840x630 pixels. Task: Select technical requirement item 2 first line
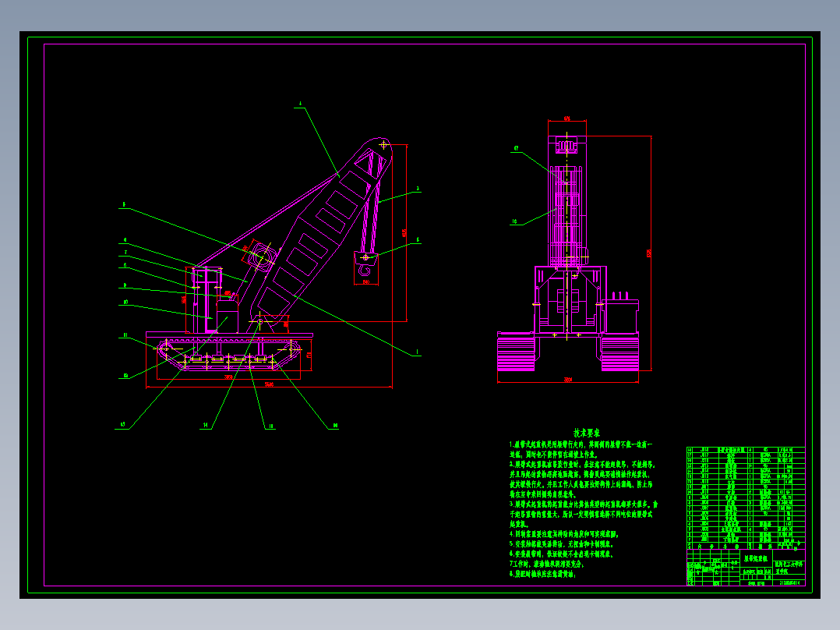[582, 465]
